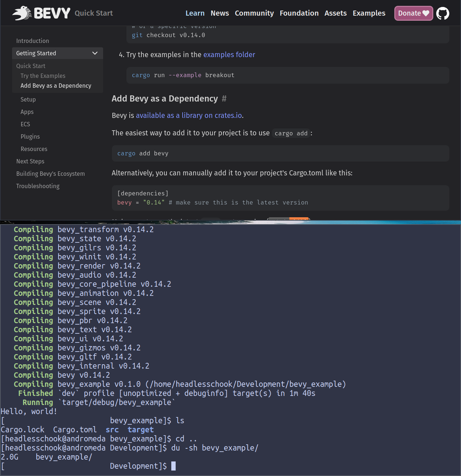
Task: Open the Foundation menu item
Action: tap(299, 13)
